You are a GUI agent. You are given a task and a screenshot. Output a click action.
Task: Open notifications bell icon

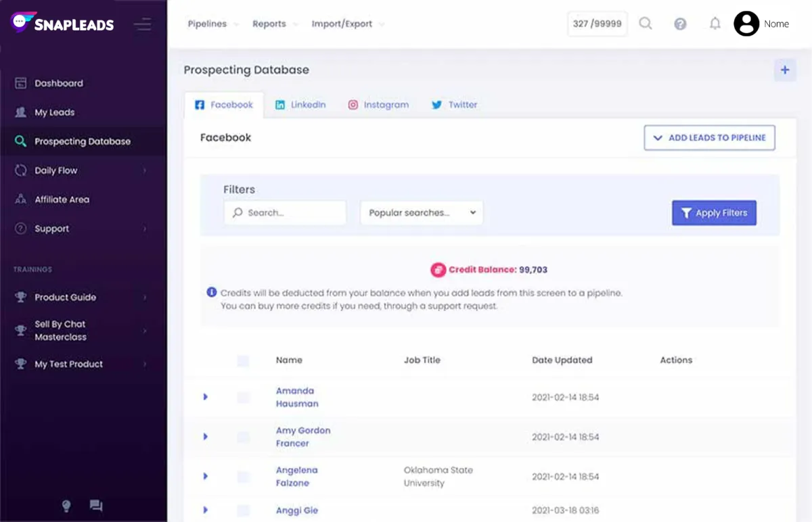(715, 24)
